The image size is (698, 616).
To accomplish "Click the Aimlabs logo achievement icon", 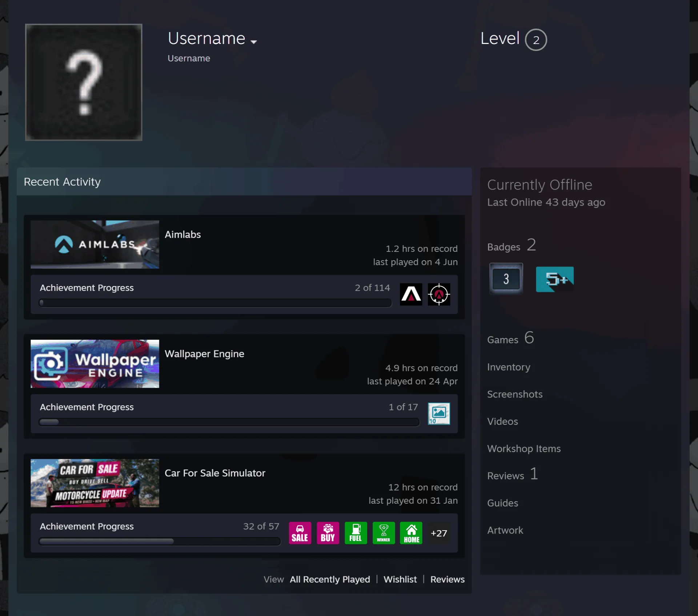I will pyautogui.click(x=411, y=294).
